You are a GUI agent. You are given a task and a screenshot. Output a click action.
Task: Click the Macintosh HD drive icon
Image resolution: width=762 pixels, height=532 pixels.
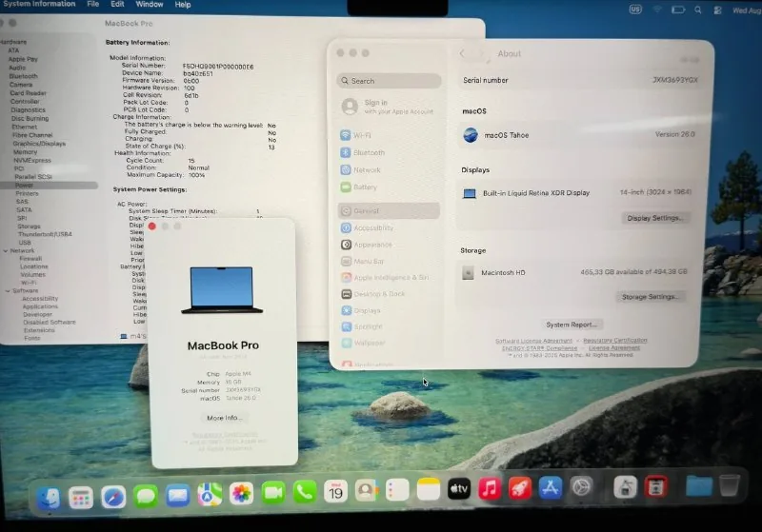pos(468,272)
